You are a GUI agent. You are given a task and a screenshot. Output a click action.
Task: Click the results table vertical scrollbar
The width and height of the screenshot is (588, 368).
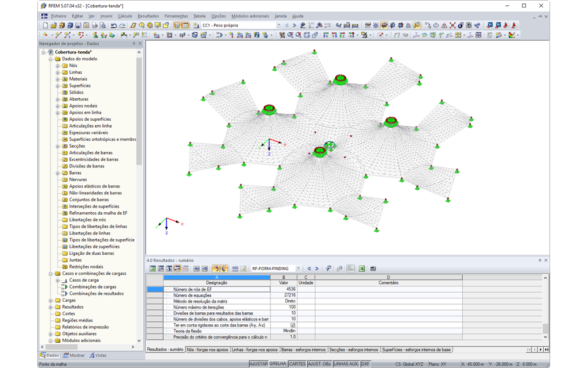546,328
